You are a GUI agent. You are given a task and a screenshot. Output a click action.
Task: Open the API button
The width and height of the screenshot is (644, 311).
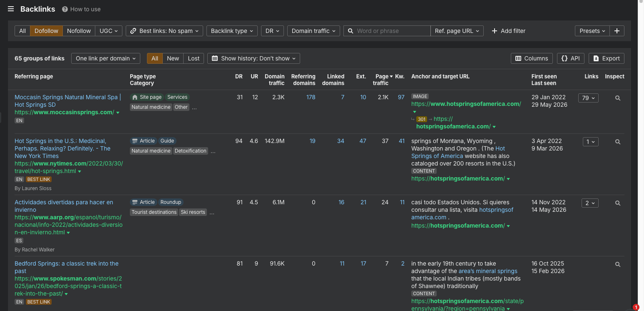coord(571,58)
